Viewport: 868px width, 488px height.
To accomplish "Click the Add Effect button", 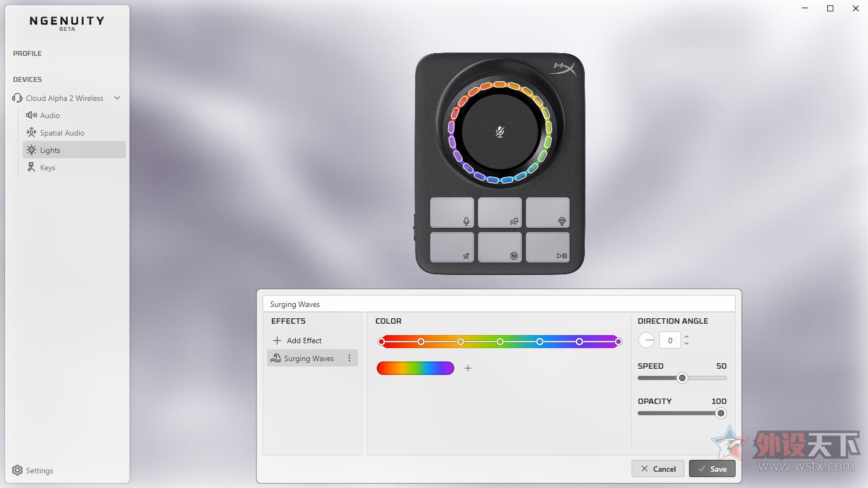I will (297, 341).
